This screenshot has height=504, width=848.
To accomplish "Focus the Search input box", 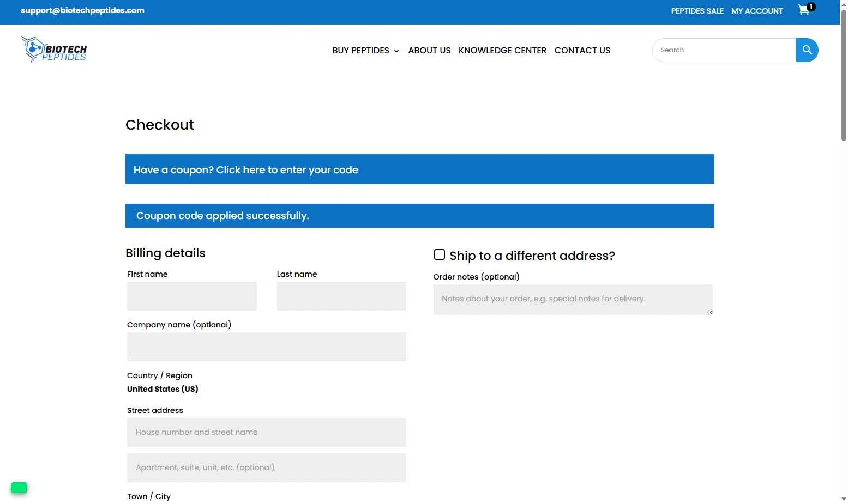I will [724, 50].
